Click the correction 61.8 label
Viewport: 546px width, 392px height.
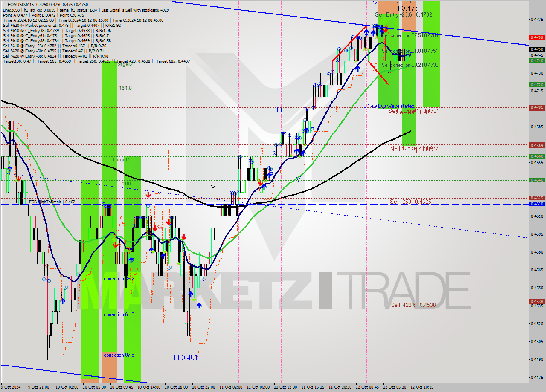(119, 314)
